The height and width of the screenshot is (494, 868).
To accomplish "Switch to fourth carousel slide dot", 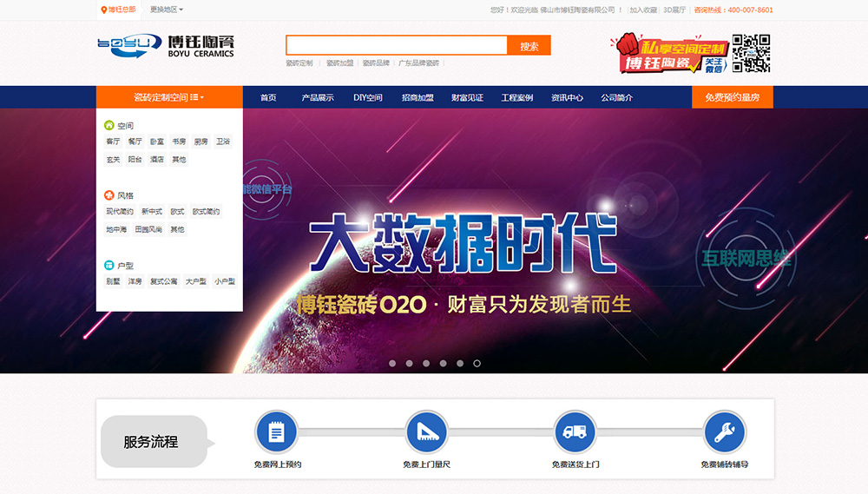I will coord(443,363).
